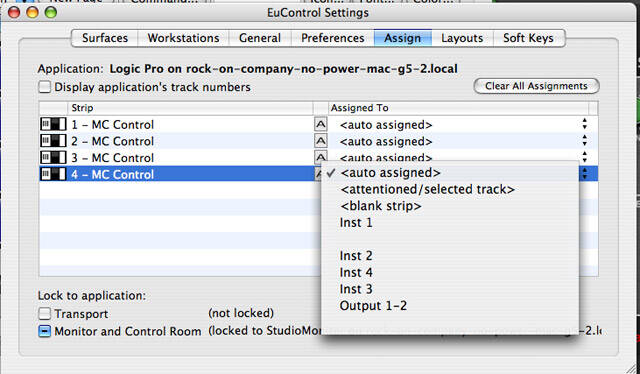Click the Clear All Assignments button
640x374 pixels.
point(536,86)
